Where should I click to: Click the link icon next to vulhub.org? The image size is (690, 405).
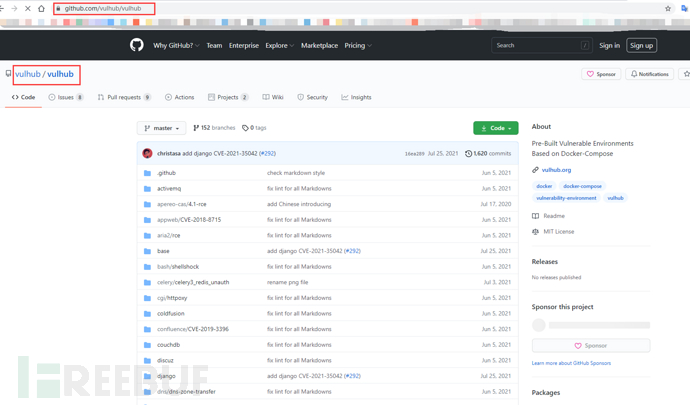535,170
